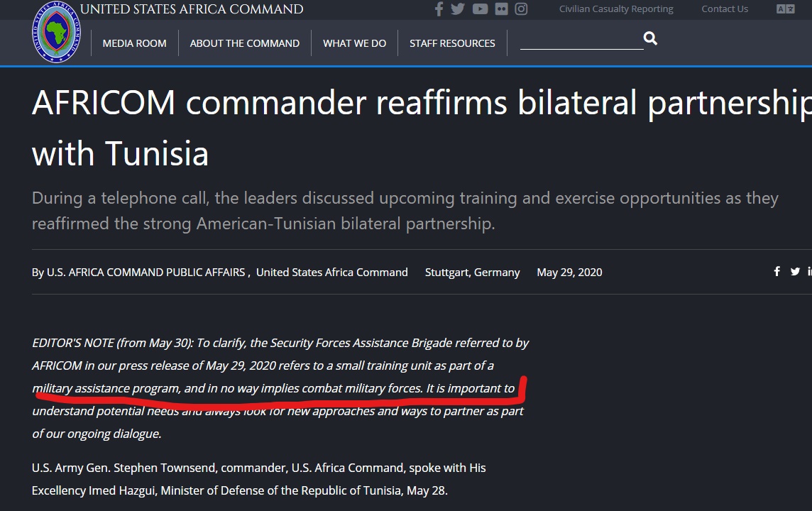
Task: Click the Civilian Casualty Reporting link
Action: (x=616, y=9)
